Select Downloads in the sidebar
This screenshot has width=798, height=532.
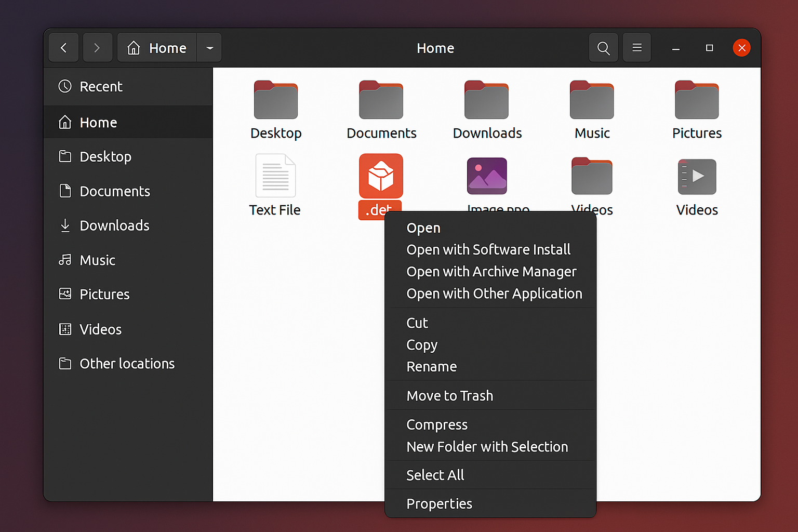114,225
